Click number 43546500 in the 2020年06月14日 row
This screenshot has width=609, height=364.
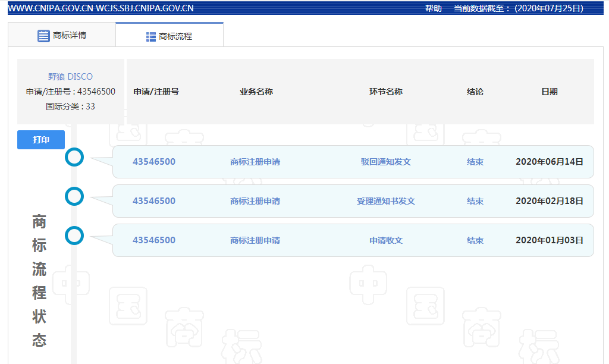pyautogui.click(x=154, y=162)
